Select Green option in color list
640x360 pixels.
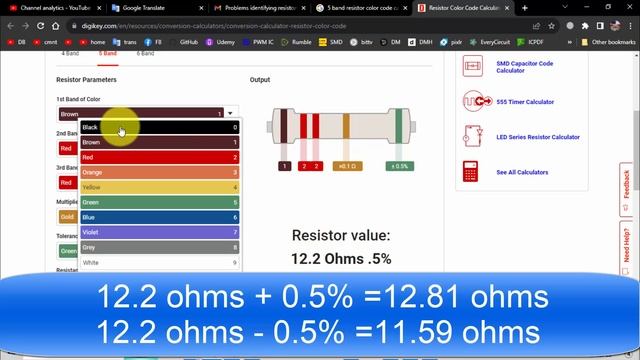160,202
